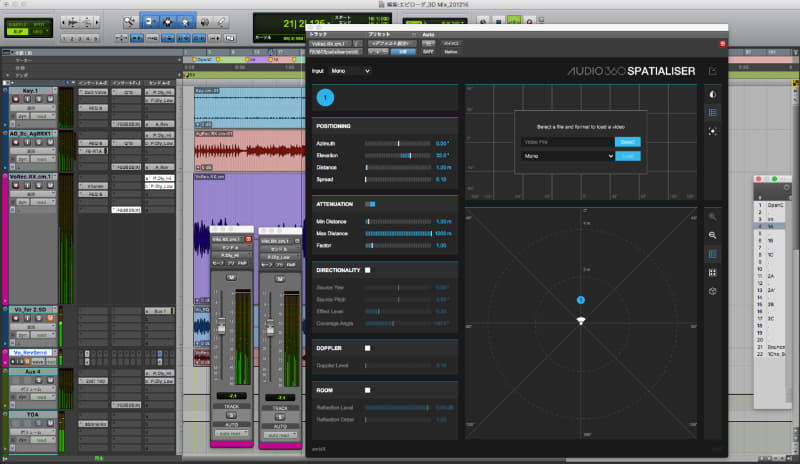The width and height of the screenshot is (800, 464).
Task: Click the Select video file button
Action: pyautogui.click(x=628, y=142)
